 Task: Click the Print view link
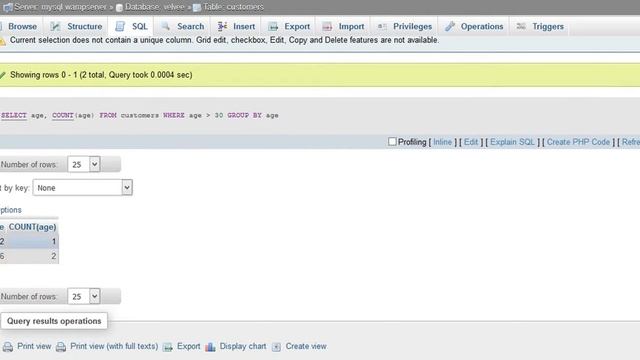(x=34, y=347)
